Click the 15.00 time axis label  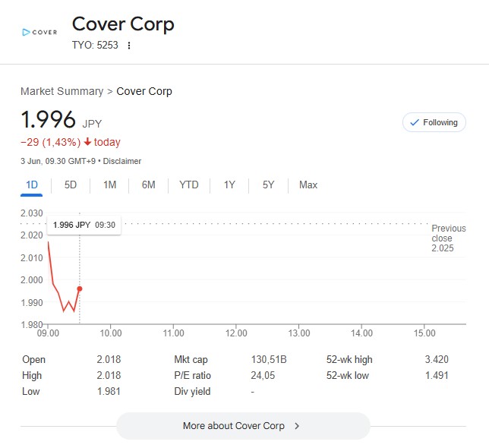[x=424, y=333]
